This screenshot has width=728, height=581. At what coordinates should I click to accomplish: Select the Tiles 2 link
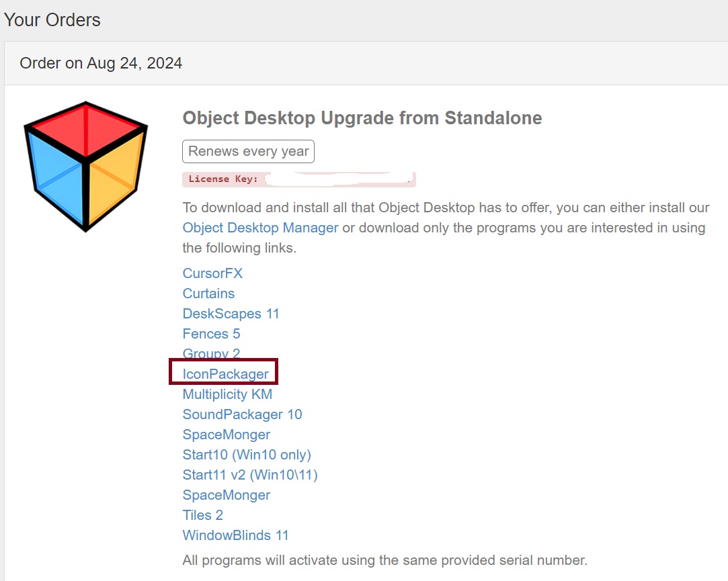[x=202, y=515]
